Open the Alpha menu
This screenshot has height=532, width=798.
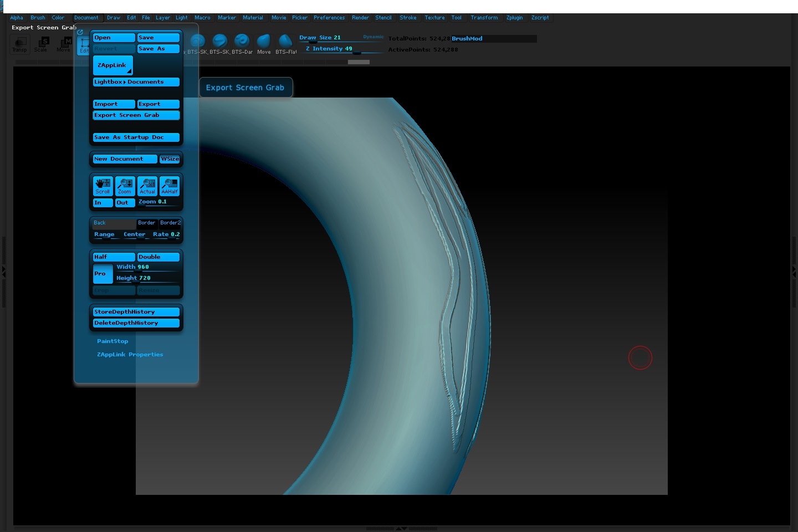pyautogui.click(x=17, y=18)
